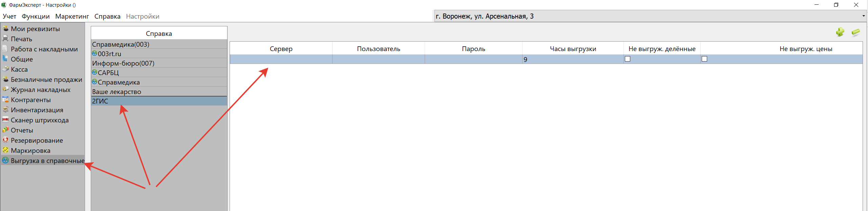This screenshot has width=868, height=211.
Task: Open the Учет menu
Action: coord(9,16)
